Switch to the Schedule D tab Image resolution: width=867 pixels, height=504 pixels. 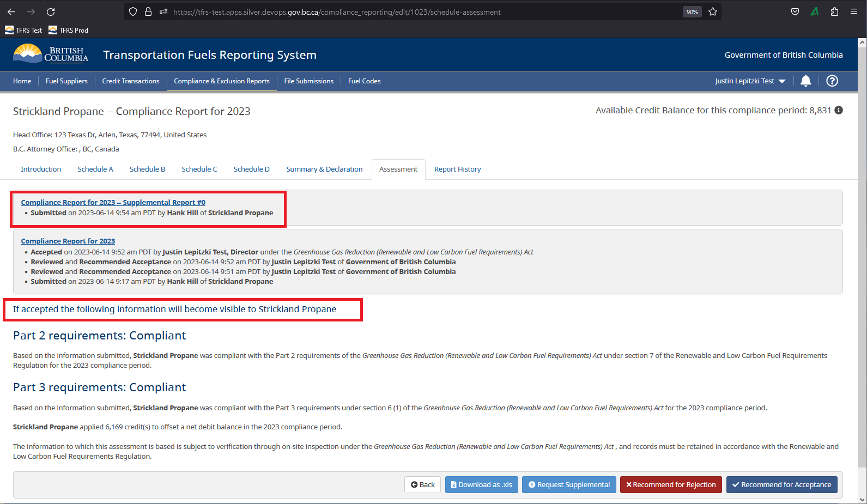(252, 169)
